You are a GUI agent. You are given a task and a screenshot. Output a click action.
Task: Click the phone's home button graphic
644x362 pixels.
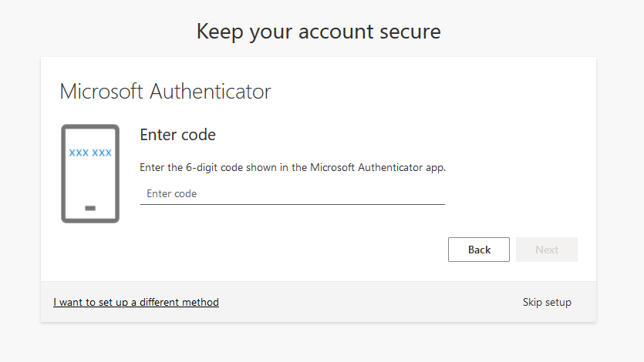click(x=90, y=208)
